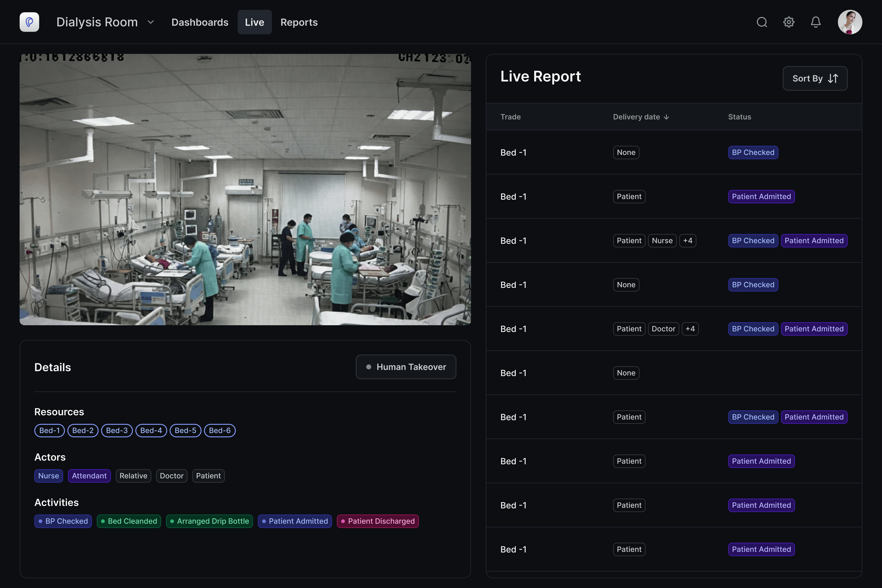Click BP Checked activity tag
The image size is (882, 588).
click(x=63, y=521)
